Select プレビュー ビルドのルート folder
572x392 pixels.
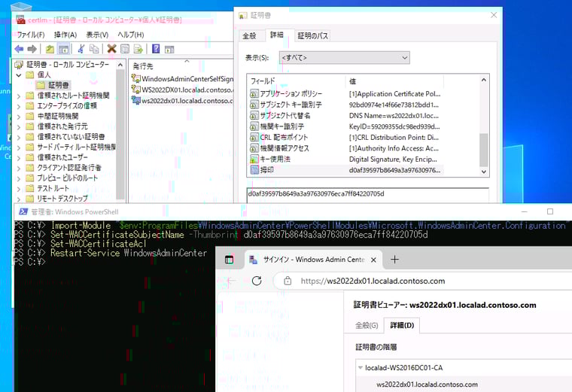pyautogui.click(x=62, y=178)
